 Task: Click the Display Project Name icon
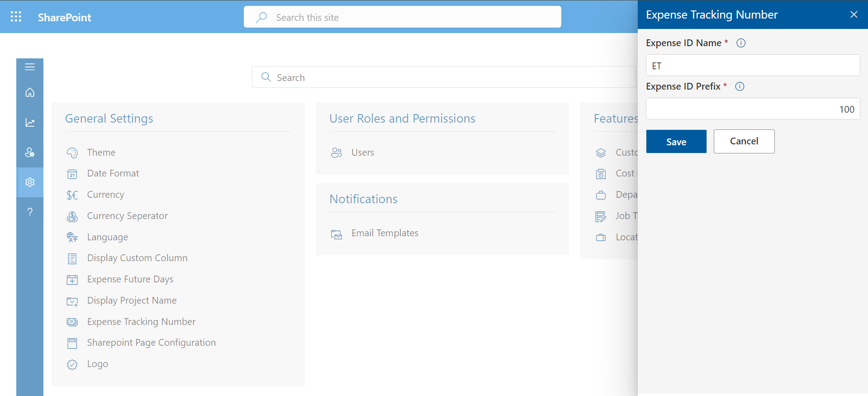point(72,301)
